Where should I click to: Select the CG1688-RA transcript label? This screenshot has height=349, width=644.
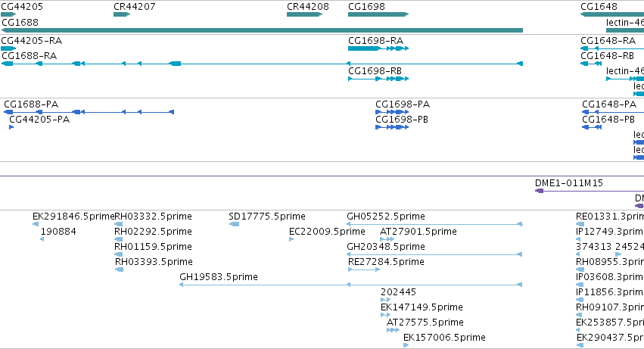click(30, 56)
